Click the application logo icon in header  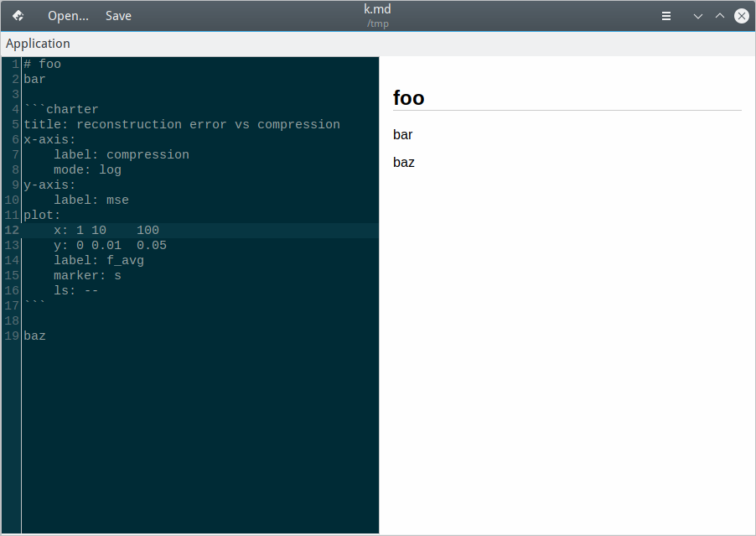pyautogui.click(x=18, y=16)
